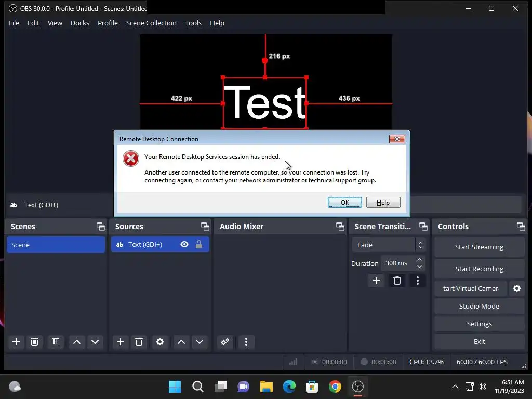Open OBS Settings from Controls

(x=479, y=324)
